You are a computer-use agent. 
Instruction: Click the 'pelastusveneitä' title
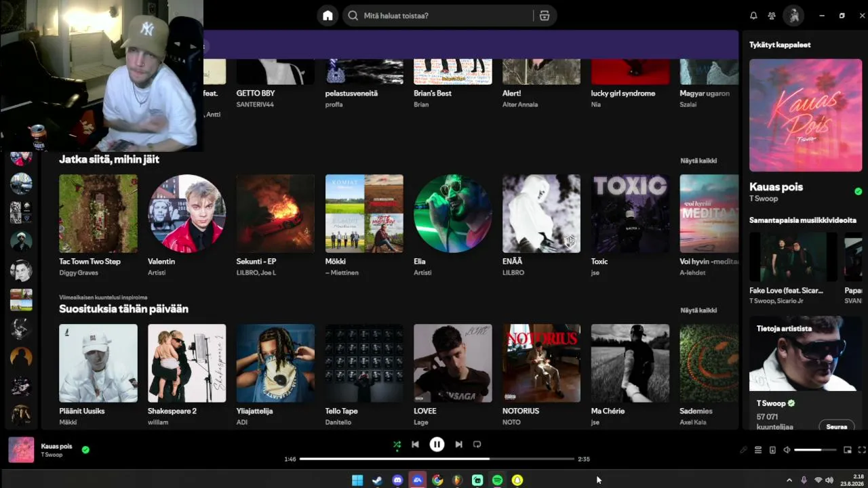351,94
